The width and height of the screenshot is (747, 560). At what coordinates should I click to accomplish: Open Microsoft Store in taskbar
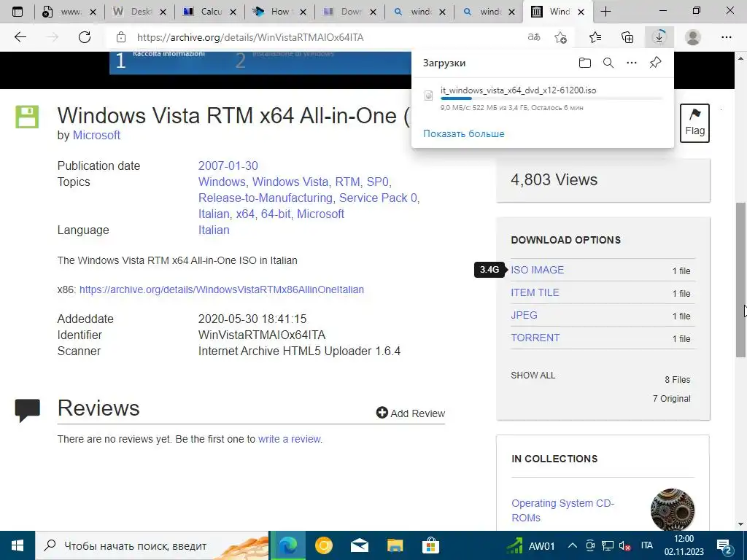pyautogui.click(x=430, y=545)
